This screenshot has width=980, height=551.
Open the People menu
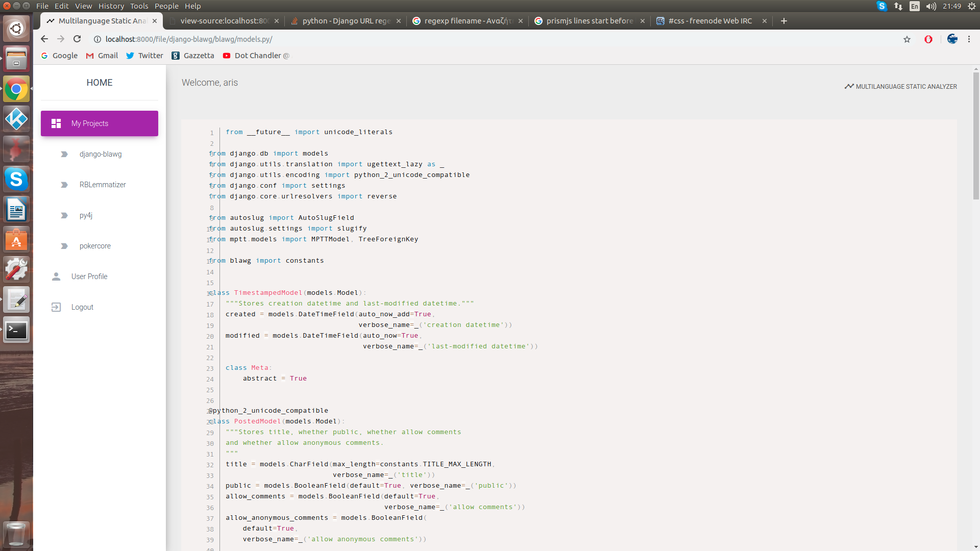[166, 6]
